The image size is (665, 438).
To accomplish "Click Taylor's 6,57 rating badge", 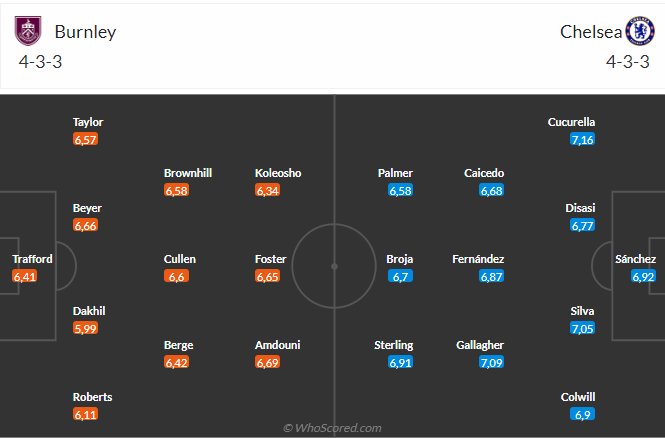I will tap(86, 139).
